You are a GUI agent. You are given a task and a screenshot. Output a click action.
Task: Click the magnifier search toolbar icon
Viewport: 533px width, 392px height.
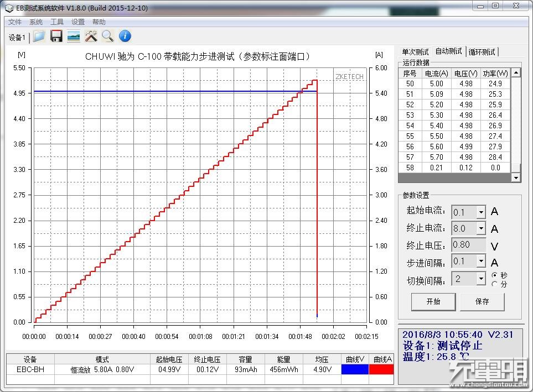(x=108, y=36)
